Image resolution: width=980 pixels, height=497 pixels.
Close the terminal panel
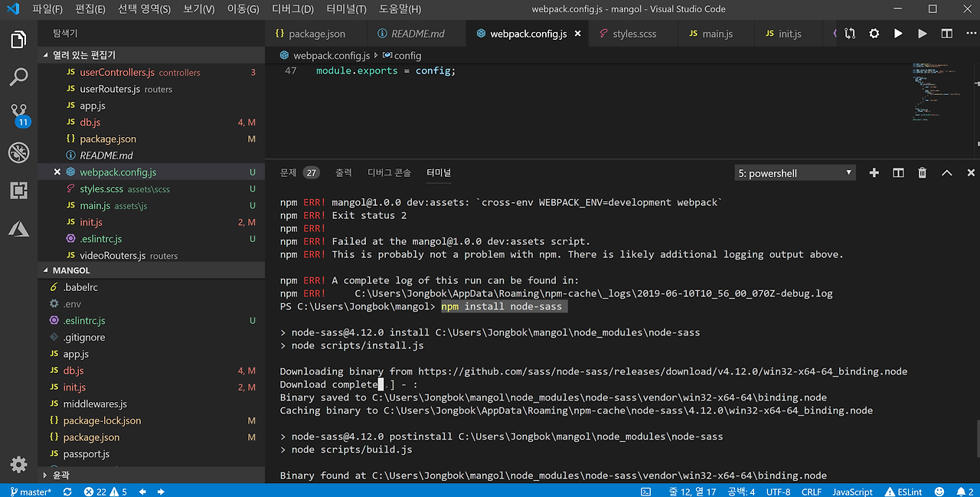pyautogui.click(x=971, y=173)
